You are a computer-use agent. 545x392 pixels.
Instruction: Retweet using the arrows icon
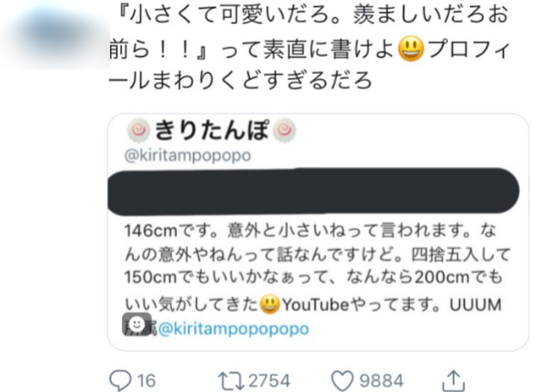click(231, 381)
